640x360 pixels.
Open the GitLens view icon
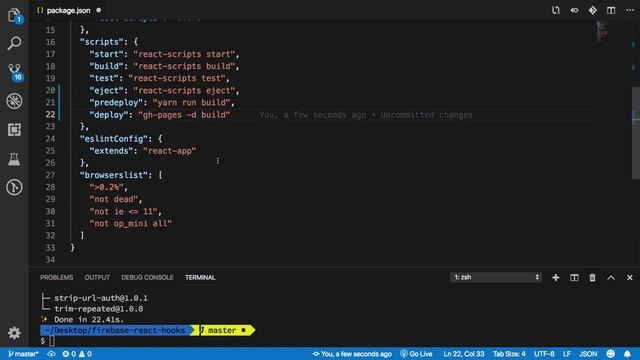point(14,187)
